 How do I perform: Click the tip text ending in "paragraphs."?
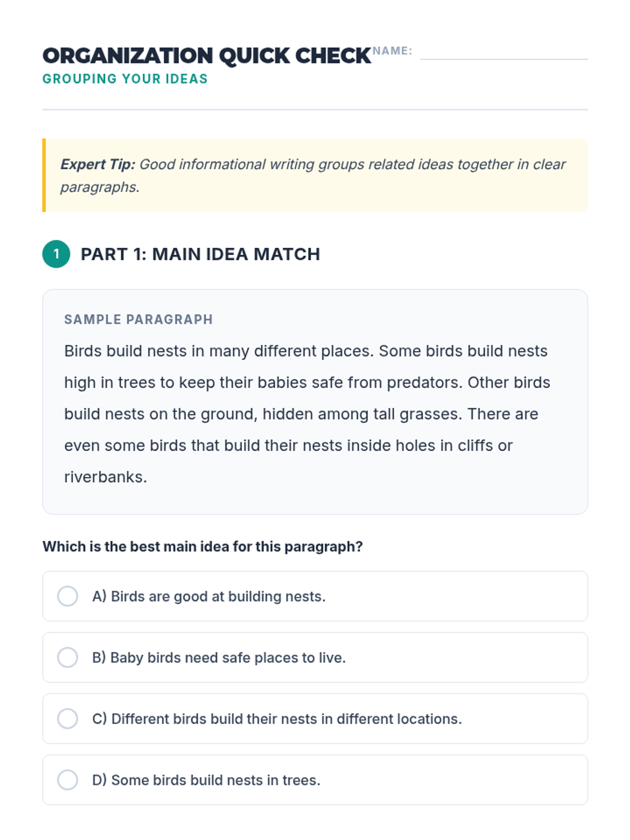(100, 187)
